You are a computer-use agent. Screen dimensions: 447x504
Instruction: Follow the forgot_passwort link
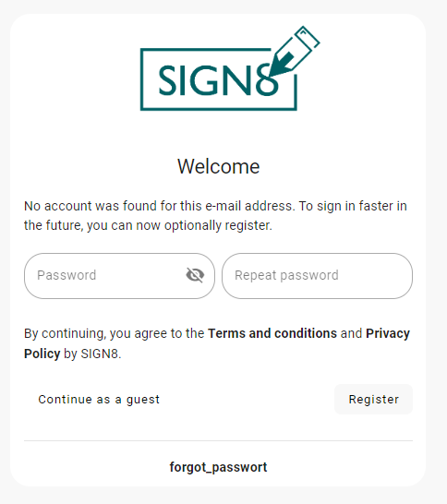click(218, 467)
